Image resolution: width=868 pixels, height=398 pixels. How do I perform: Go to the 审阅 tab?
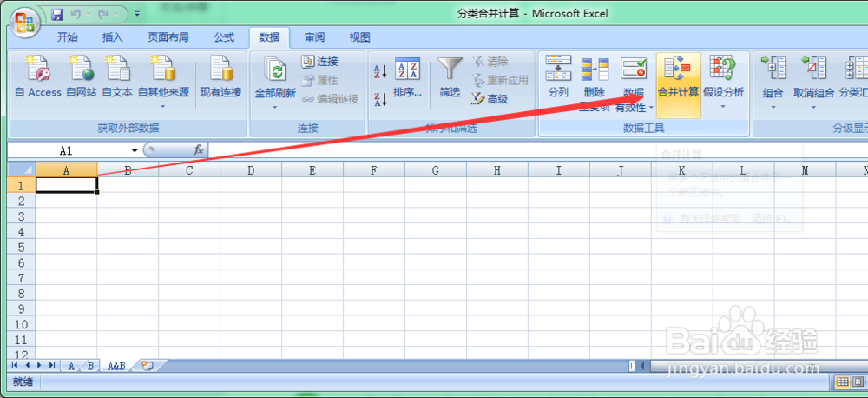click(314, 37)
